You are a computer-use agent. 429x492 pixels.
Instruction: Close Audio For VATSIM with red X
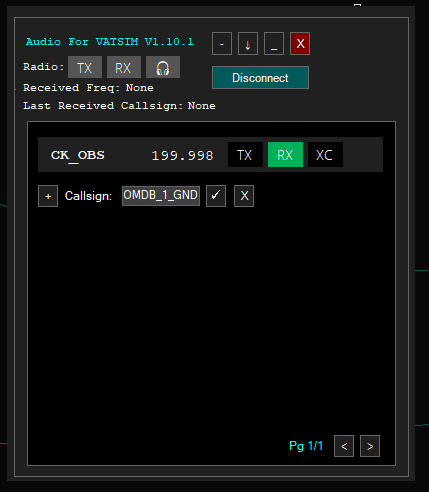coord(300,44)
